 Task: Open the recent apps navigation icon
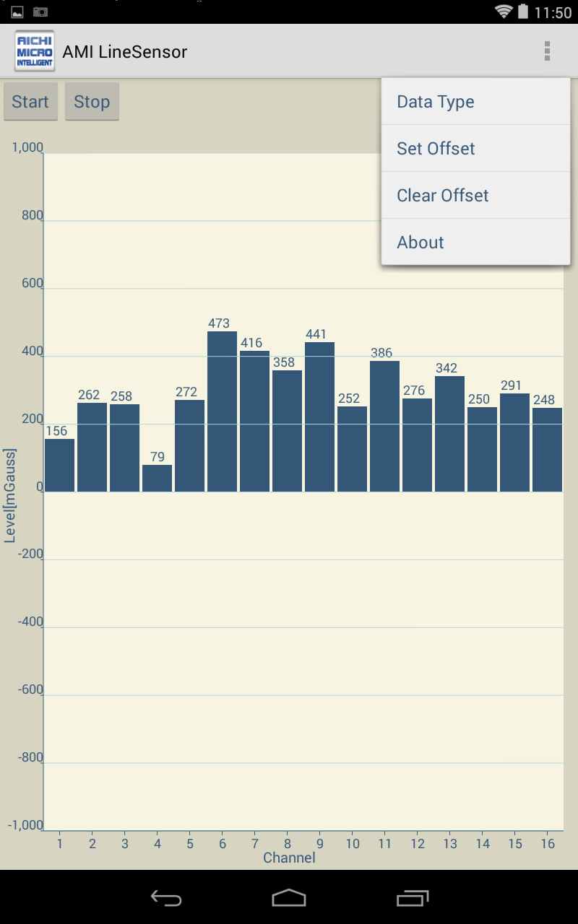point(413,897)
